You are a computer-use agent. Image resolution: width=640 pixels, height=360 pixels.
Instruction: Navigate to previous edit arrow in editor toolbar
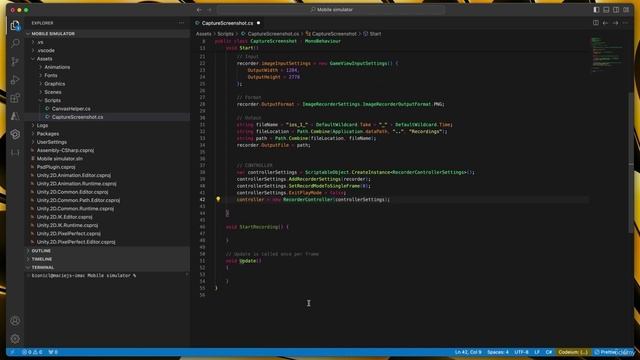606,23
